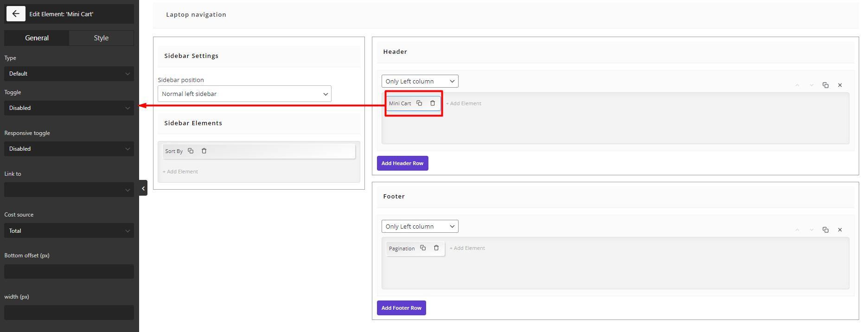The width and height of the screenshot is (868, 332).
Task: Click the back arrow in Edit Element header
Action: pyautogui.click(x=16, y=14)
